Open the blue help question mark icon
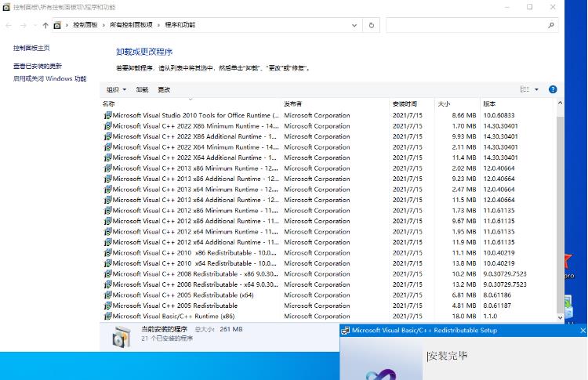 (553, 89)
